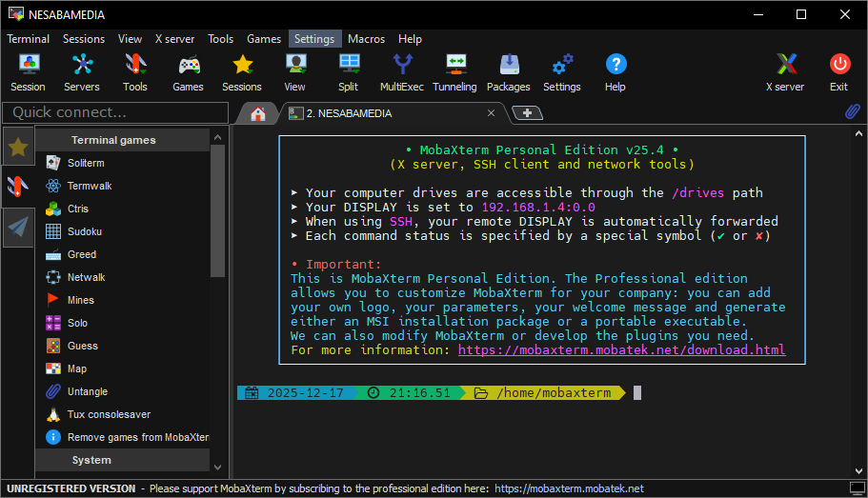Toggle Split terminal view icon
Viewport: 868px width, 498px height.
pos(349,72)
